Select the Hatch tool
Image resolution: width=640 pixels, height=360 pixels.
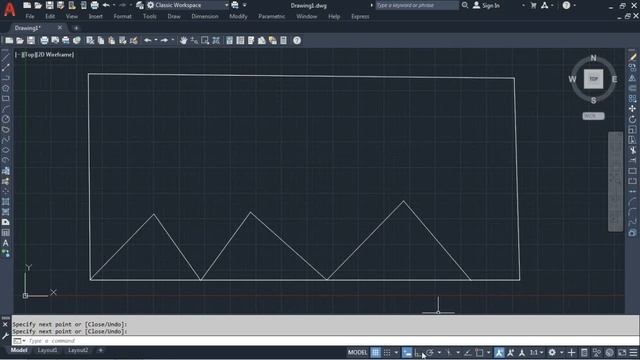click(x=5, y=202)
